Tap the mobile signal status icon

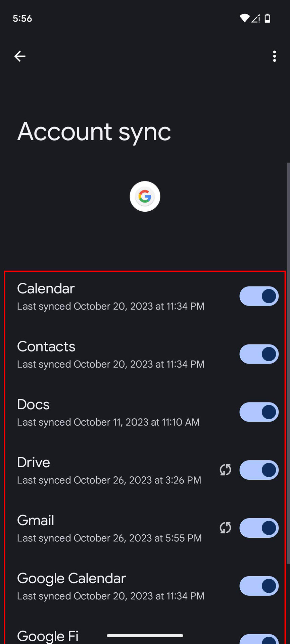point(256,18)
